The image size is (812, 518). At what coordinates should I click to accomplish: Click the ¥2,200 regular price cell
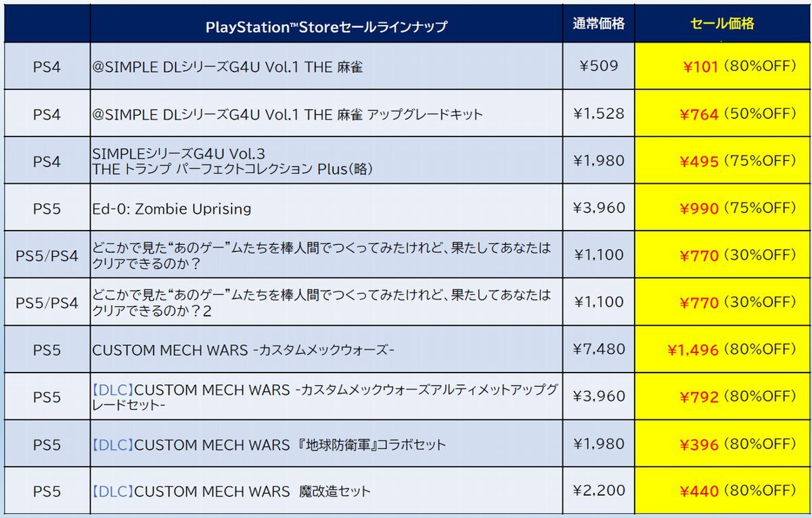coord(598,491)
